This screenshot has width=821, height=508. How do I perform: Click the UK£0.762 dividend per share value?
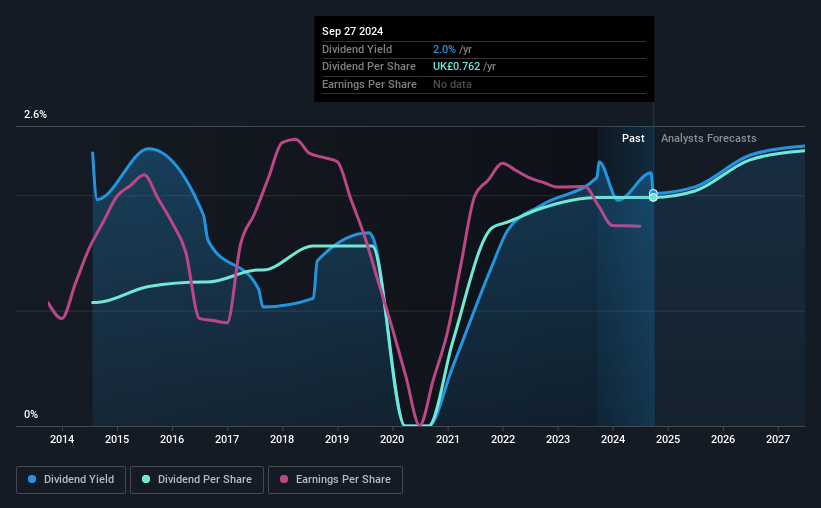click(x=456, y=67)
